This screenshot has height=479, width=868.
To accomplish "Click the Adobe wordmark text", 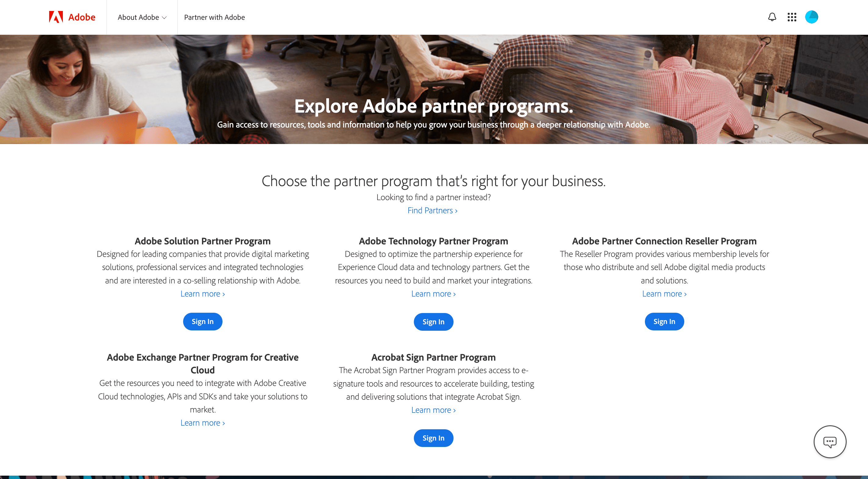I will [82, 17].
